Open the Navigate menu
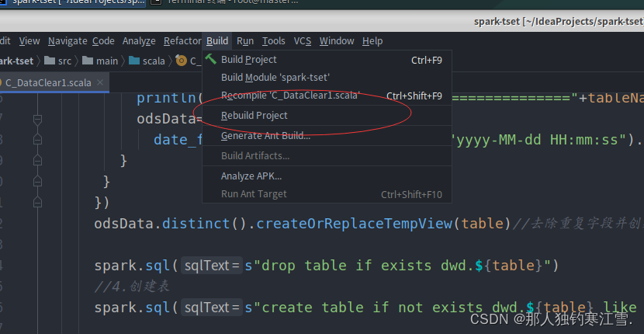The image size is (644, 334). click(68, 41)
